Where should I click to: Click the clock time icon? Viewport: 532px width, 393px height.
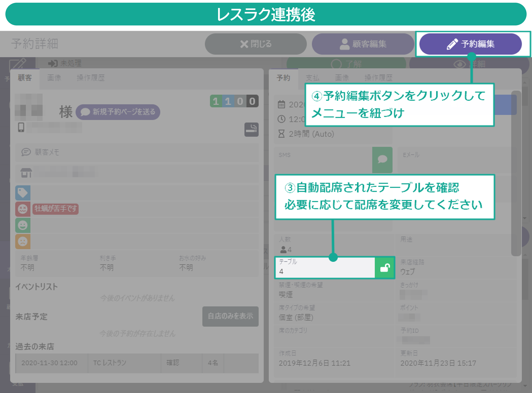281,119
